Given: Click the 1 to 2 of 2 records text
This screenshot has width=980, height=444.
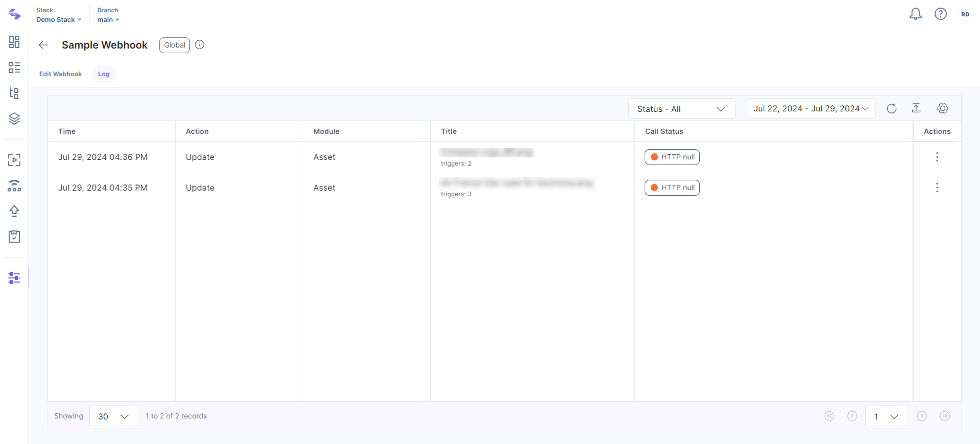Looking at the screenshot, I should (x=176, y=416).
